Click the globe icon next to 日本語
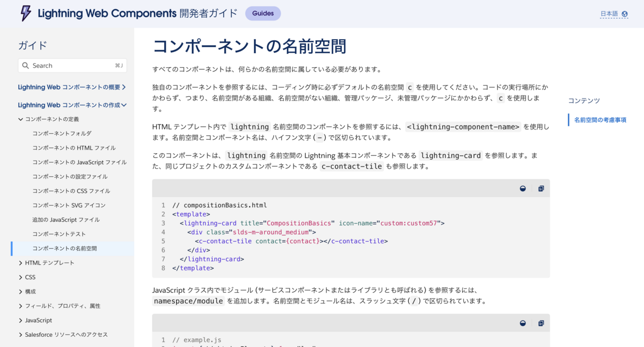Viewport: 644px width, 347px height. pos(625,14)
